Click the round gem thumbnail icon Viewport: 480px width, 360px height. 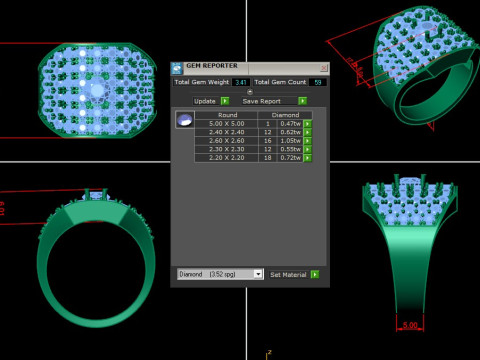[185, 120]
